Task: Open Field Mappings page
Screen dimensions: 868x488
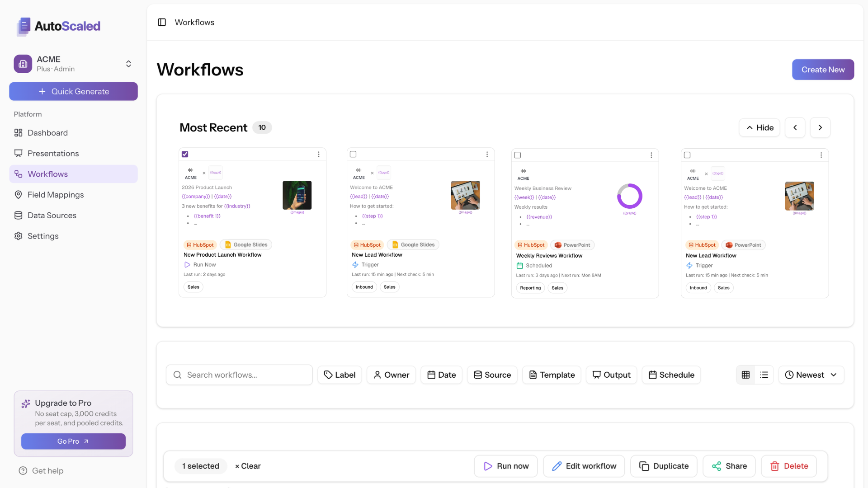Action: [x=73, y=195]
